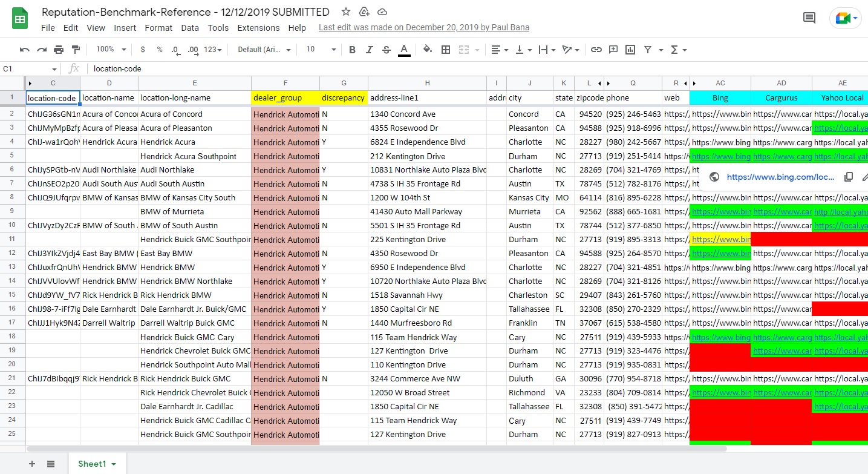Toggle italic formatting
The height and width of the screenshot is (474, 868).
point(370,50)
